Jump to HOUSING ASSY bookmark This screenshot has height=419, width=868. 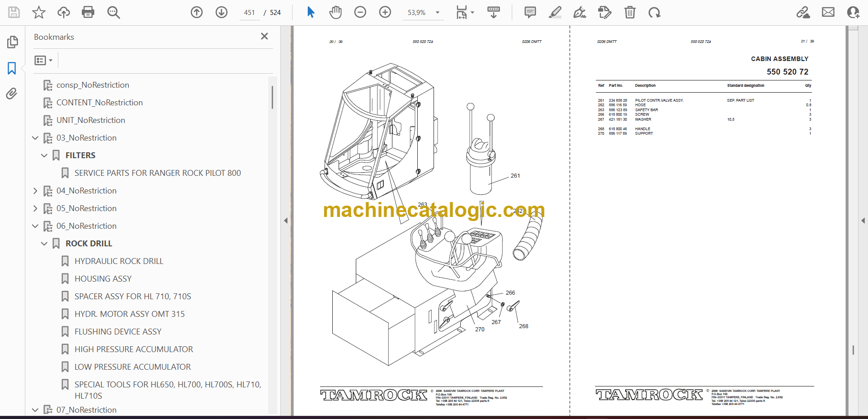click(x=103, y=279)
